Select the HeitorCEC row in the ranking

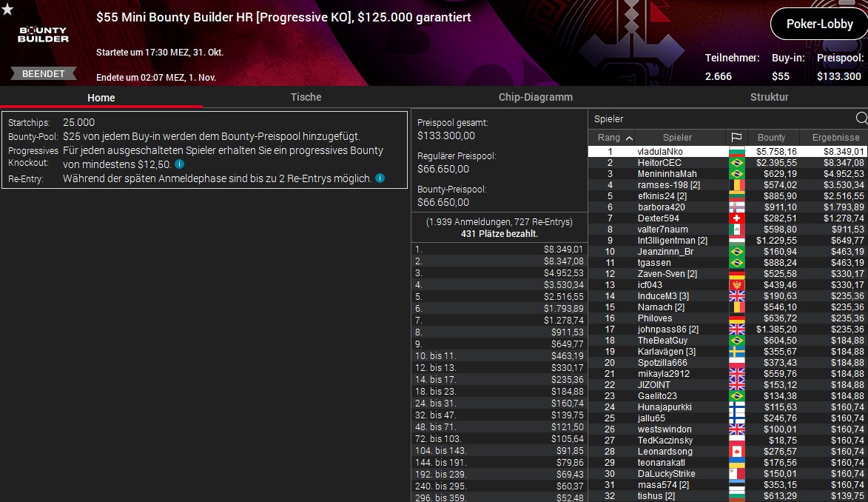727,163
